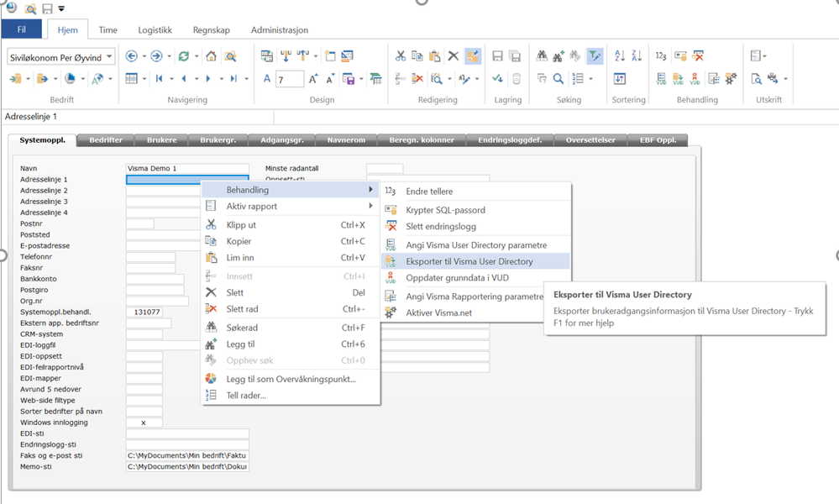Toggle the Windows innlogging x field

tap(144, 423)
